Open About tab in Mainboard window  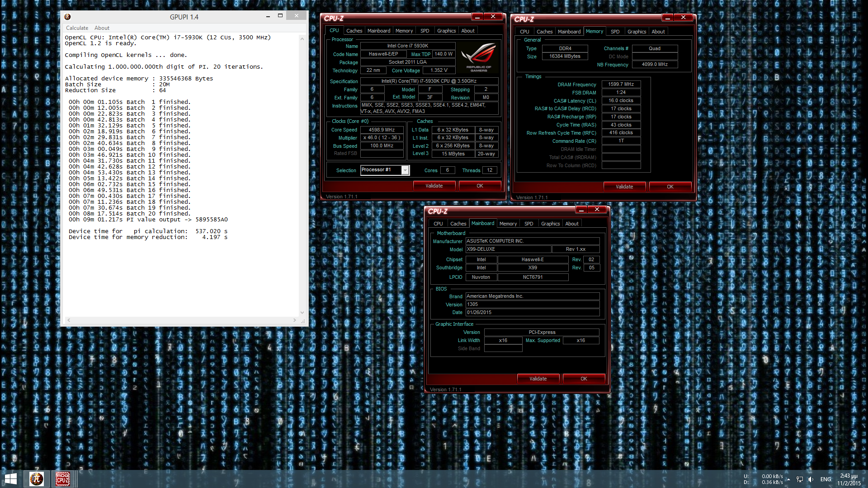pos(572,224)
